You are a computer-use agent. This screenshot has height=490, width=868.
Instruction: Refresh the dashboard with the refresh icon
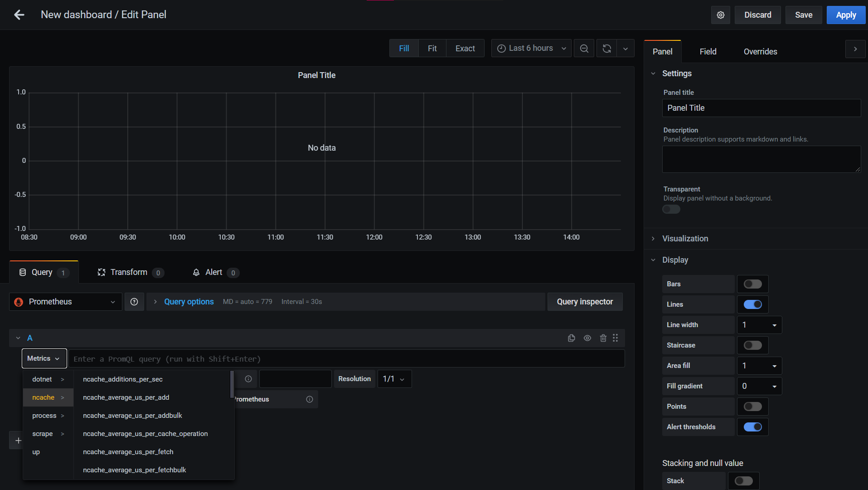click(607, 49)
